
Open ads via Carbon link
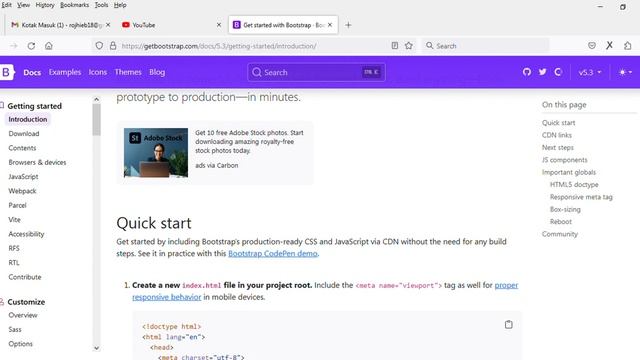[x=216, y=165]
